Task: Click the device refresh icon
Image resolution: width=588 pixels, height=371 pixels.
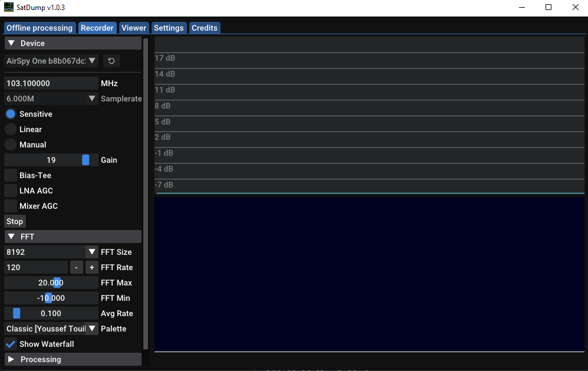Action: point(111,60)
